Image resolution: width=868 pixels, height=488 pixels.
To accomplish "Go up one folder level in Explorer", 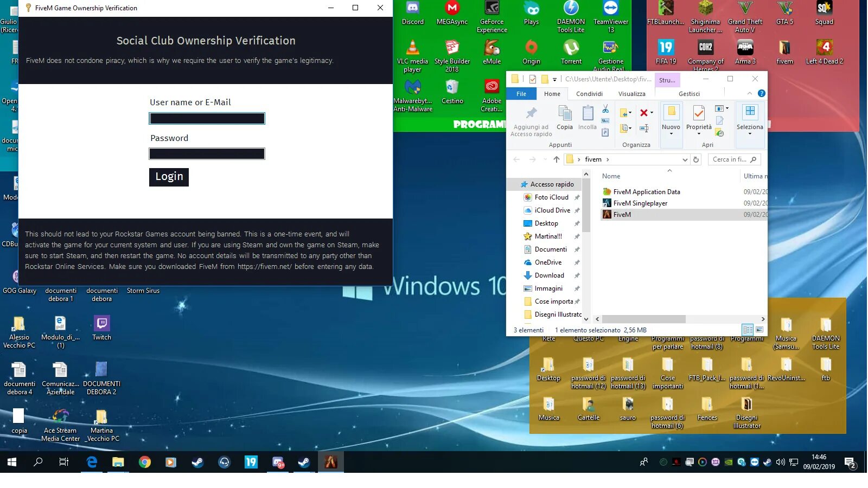I will [x=556, y=159].
